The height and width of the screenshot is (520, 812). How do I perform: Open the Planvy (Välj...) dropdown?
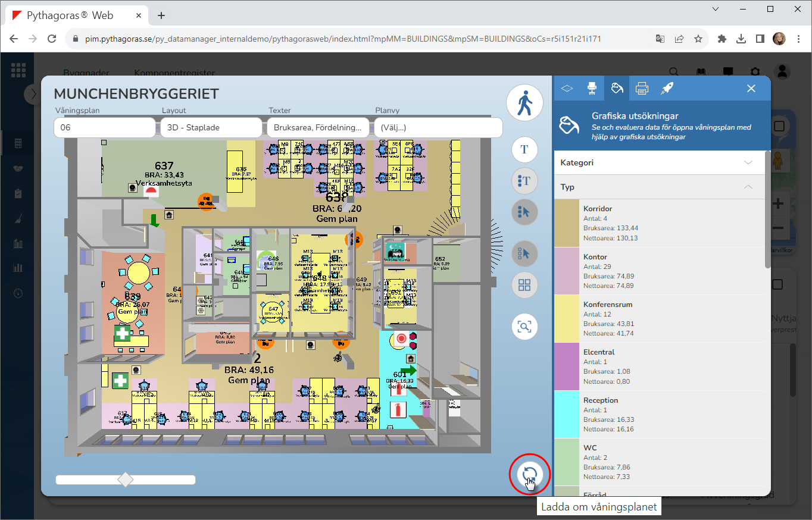coord(438,127)
